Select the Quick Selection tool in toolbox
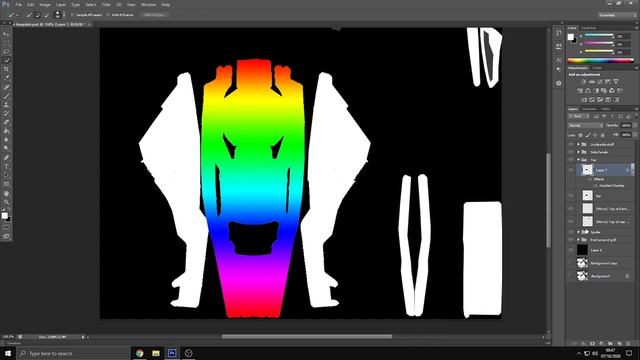640x360 pixels. pos(6,60)
